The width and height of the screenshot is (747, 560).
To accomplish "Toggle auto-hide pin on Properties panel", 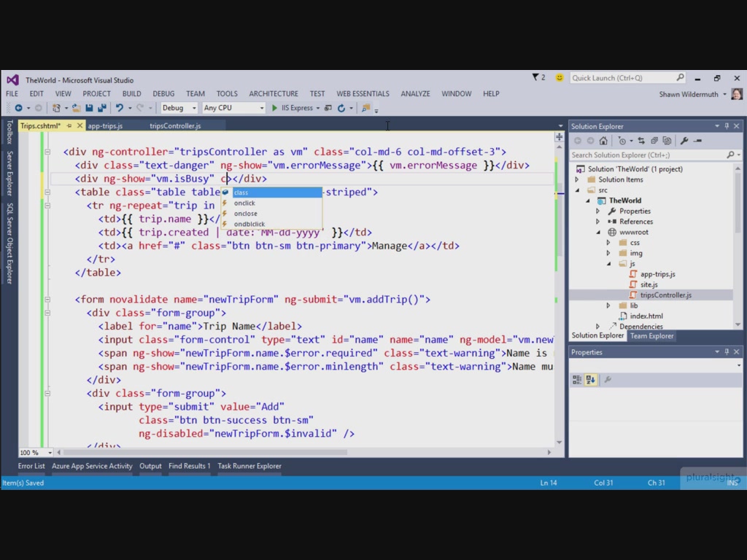I will coord(727,352).
